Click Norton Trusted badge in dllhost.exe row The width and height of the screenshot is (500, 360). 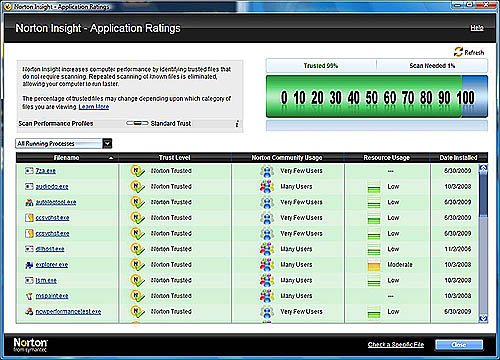coord(137,249)
